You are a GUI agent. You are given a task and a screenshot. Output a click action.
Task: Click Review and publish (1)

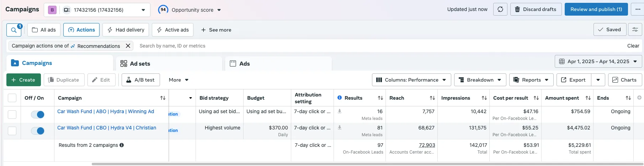[x=596, y=9]
